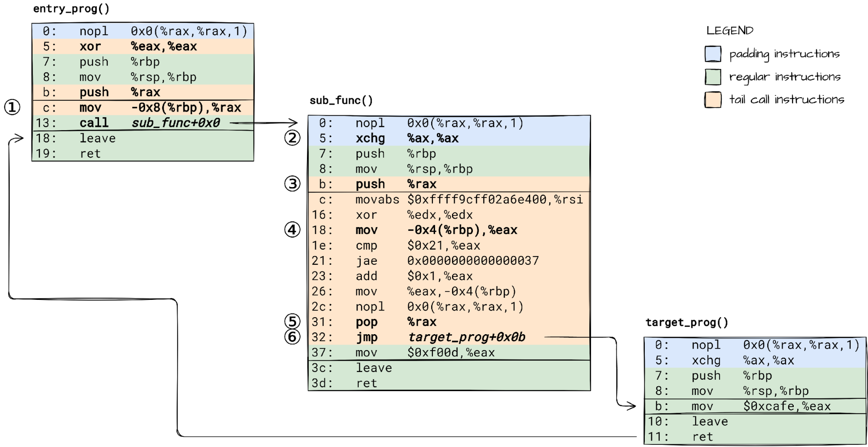Click the 'cmp $0x21,%eax' instruction
Image resolution: width=868 pixels, height=447 pixels.
(x=449, y=246)
